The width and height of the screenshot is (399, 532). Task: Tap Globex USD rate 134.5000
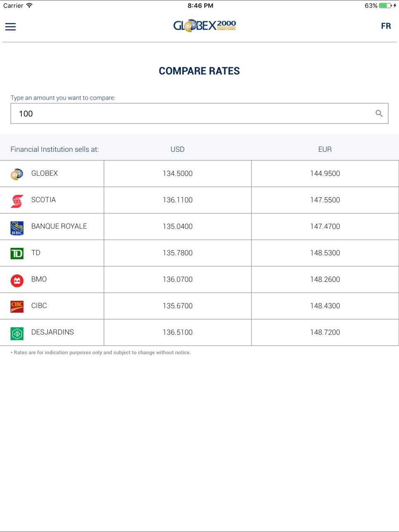pyautogui.click(x=177, y=174)
